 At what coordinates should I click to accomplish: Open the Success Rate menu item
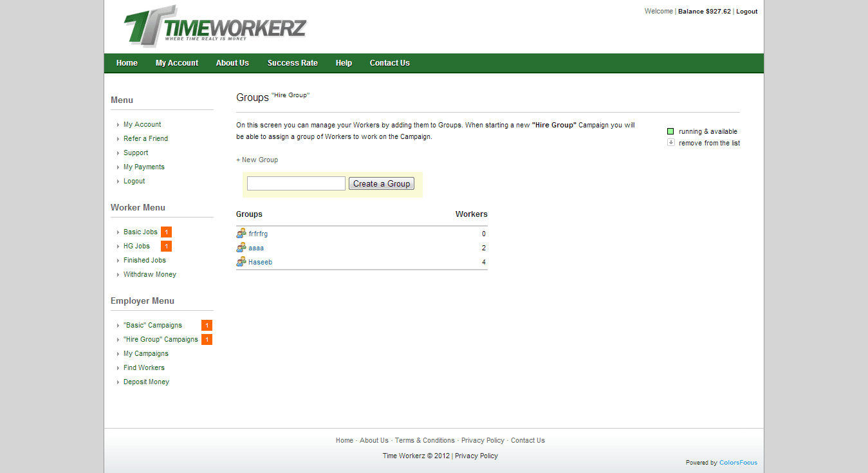pos(293,63)
